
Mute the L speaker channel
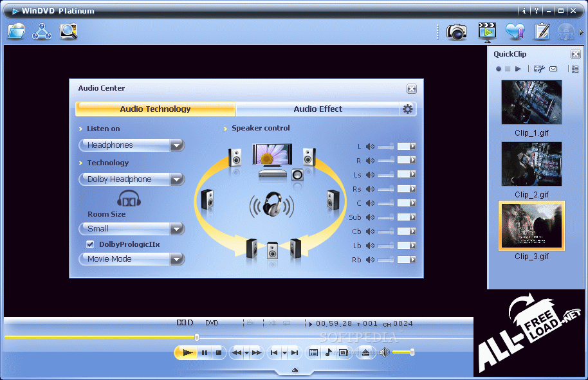click(370, 146)
